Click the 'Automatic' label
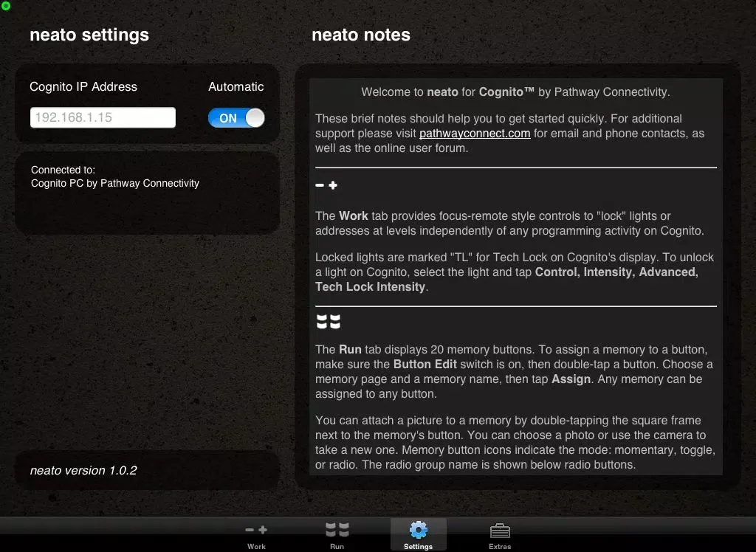Viewport: 756px width, 552px height. click(x=236, y=87)
